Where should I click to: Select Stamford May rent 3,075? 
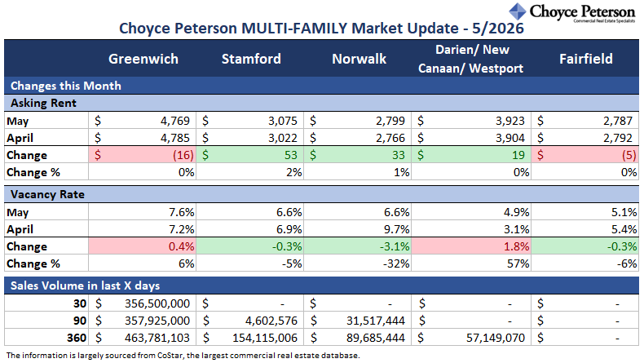(250, 121)
